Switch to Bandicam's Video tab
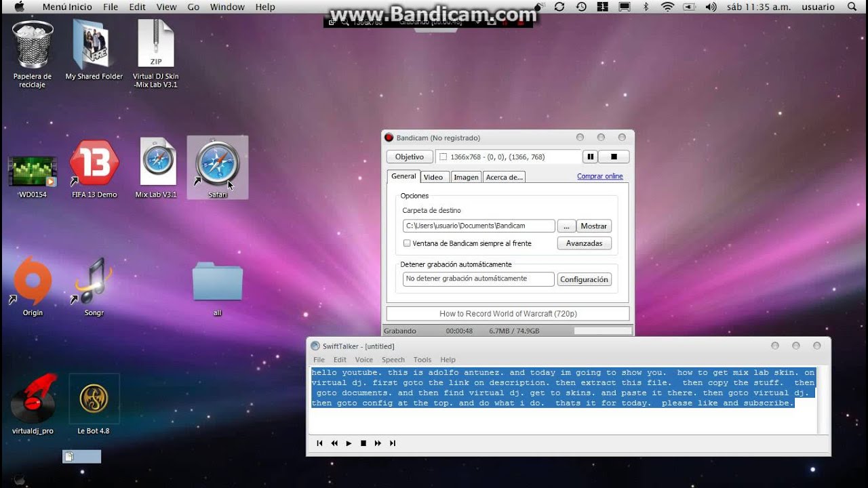This screenshot has height=488, width=868. [433, 177]
